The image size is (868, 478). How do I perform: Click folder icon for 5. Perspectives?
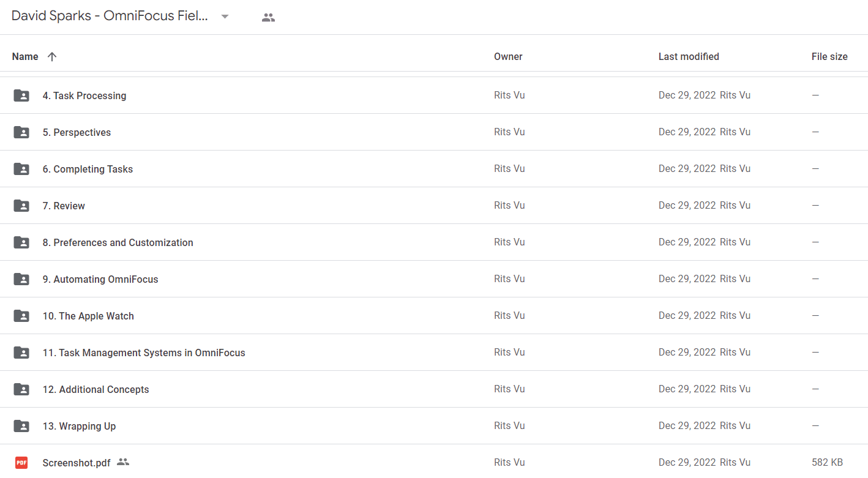21,132
